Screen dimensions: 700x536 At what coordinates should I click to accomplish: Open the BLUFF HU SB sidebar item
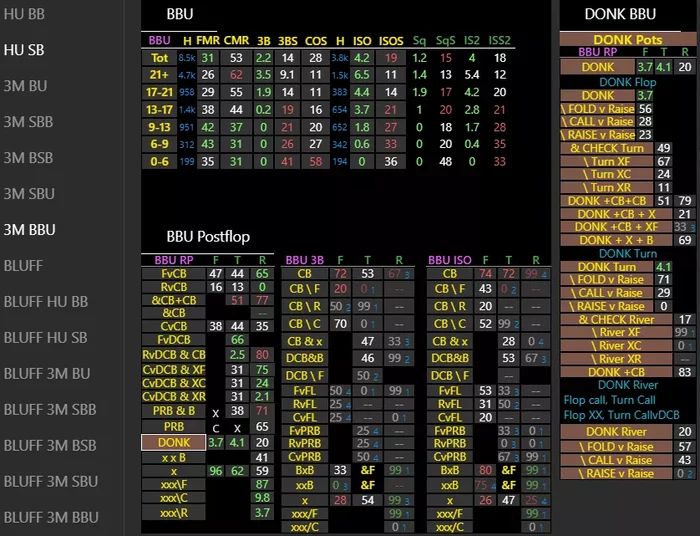coord(46,338)
